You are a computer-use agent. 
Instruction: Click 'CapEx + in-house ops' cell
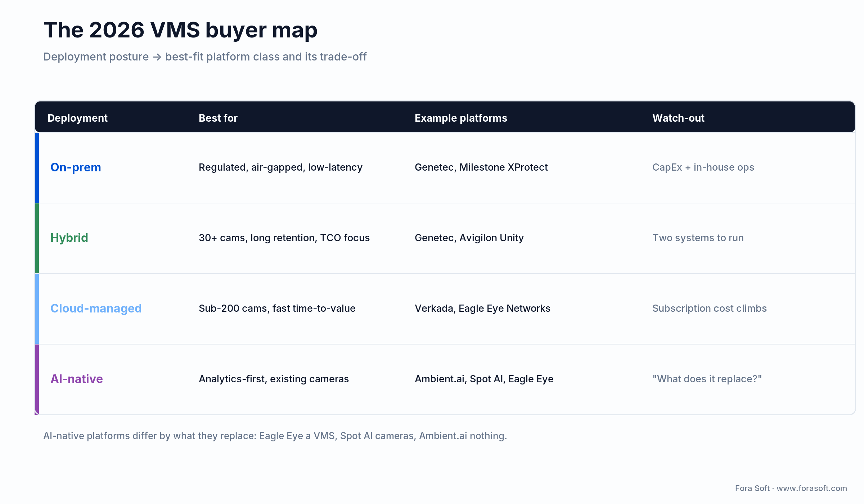pyautogui.click(x=703, y=167)
